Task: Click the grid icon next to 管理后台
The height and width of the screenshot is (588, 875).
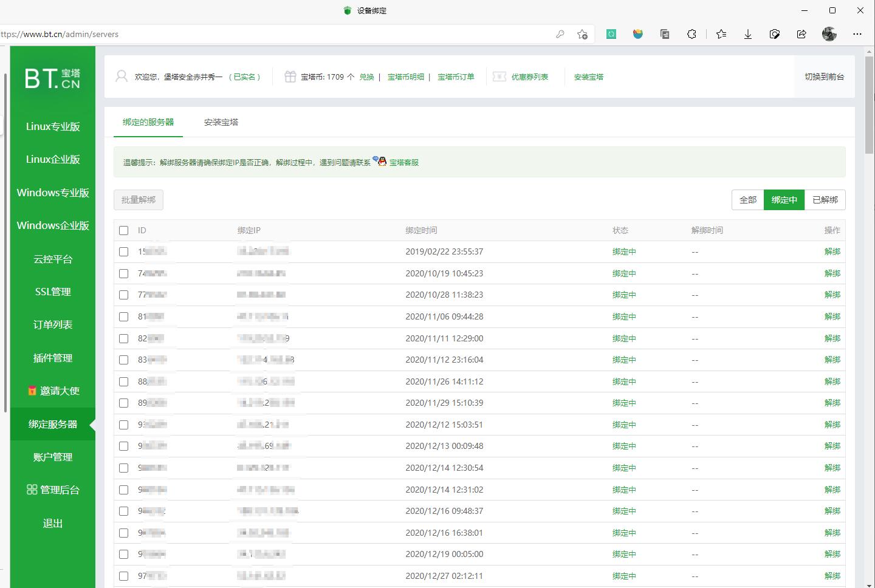Action: [x=32, y=490]
